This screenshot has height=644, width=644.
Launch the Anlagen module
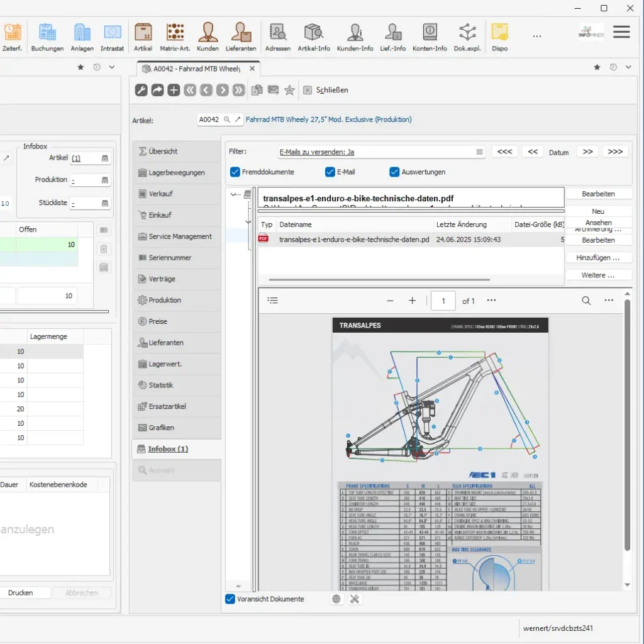point(82,37)
